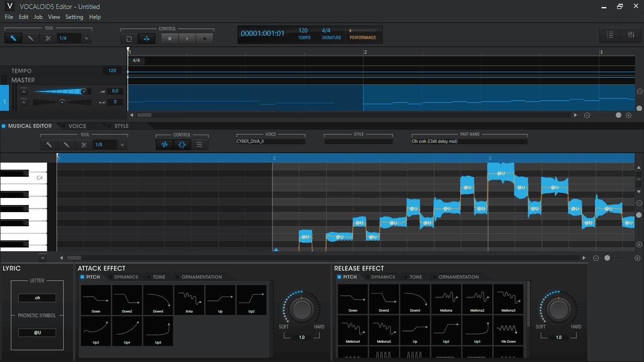
Task: Stop playback with the Stop button
Action: pos(170,39)
